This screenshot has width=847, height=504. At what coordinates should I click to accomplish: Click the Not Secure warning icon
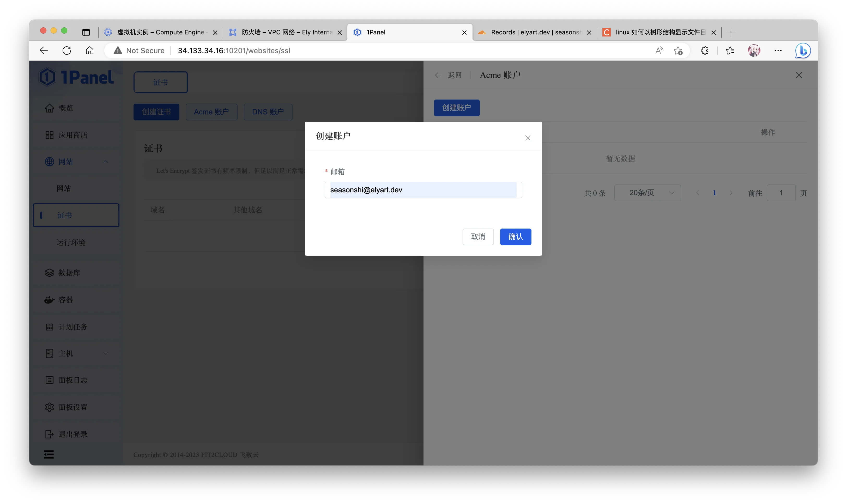[118, 51]
